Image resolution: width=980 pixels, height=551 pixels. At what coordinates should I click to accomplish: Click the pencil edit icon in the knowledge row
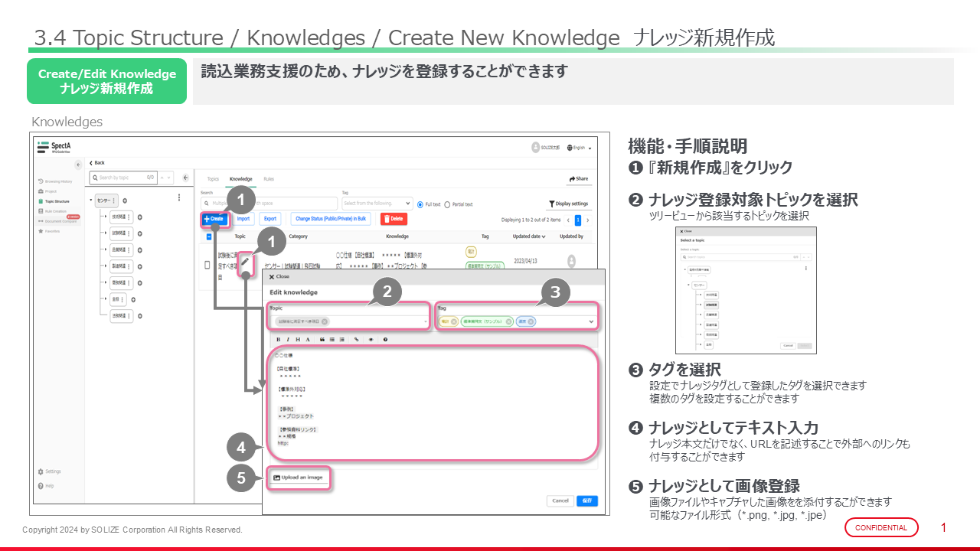(245, 262)
